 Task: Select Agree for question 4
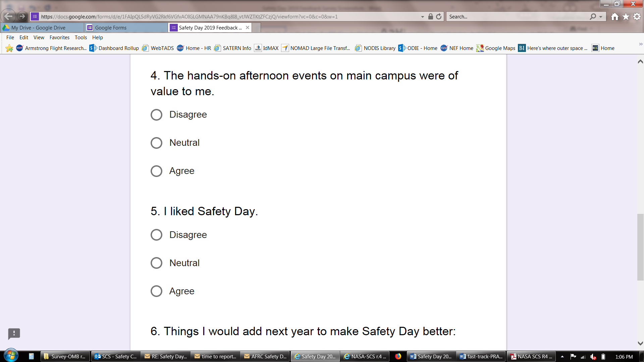point(156,171)
